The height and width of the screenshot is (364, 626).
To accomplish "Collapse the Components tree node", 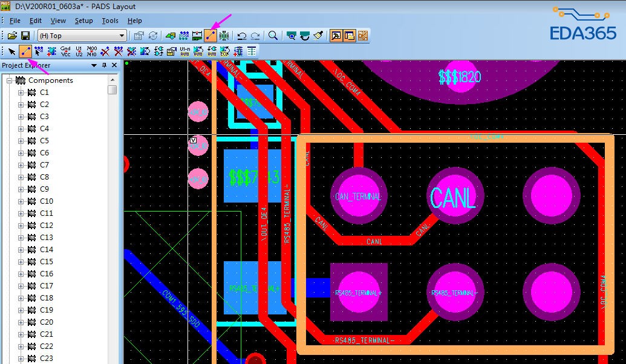I will [x=9, y=80].
